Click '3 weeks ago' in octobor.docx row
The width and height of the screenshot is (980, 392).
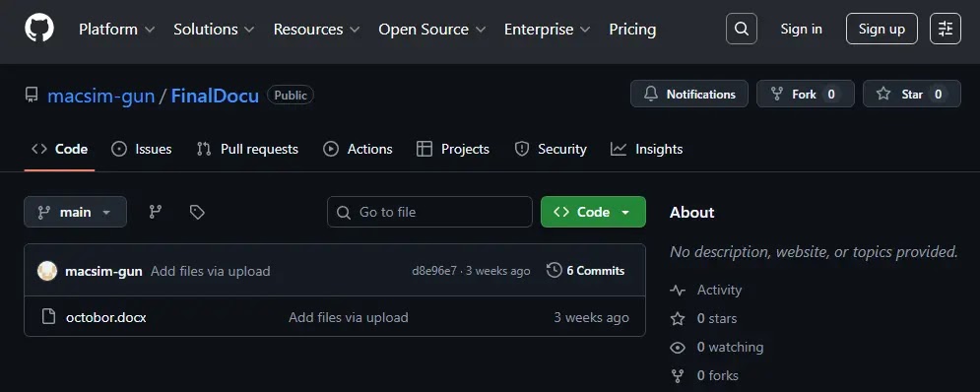[591, 317]
